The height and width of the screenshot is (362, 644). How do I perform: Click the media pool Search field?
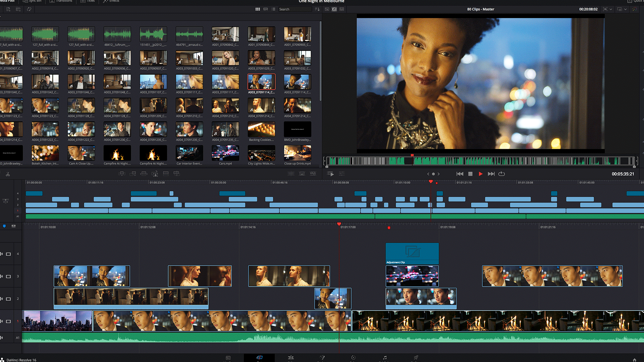295,9
